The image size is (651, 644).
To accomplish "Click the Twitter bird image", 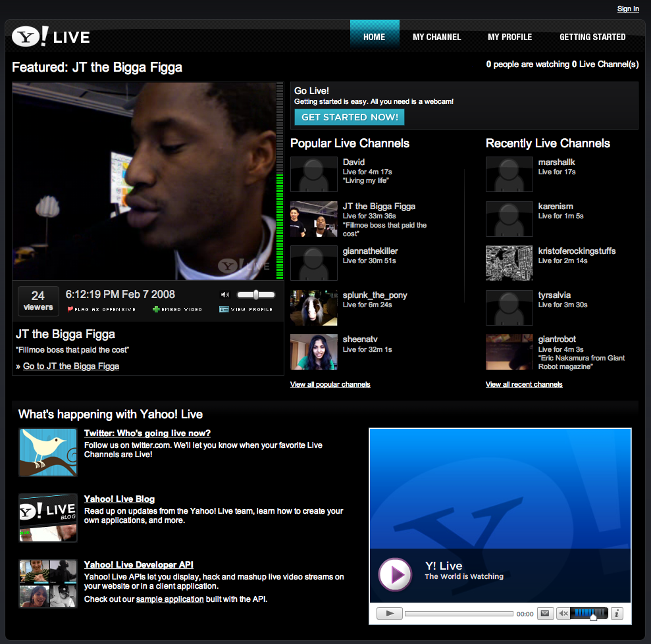I will click(48, 453).
